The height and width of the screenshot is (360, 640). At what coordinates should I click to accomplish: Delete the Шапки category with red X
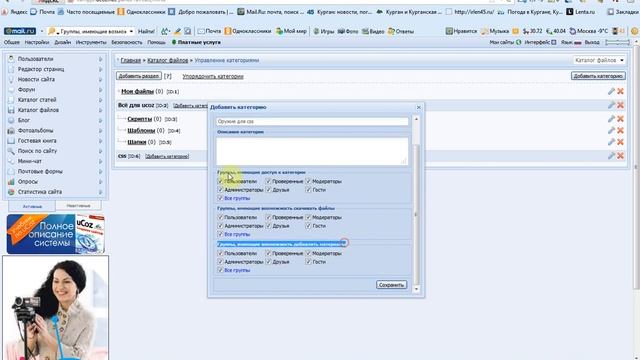coord(620,142)
